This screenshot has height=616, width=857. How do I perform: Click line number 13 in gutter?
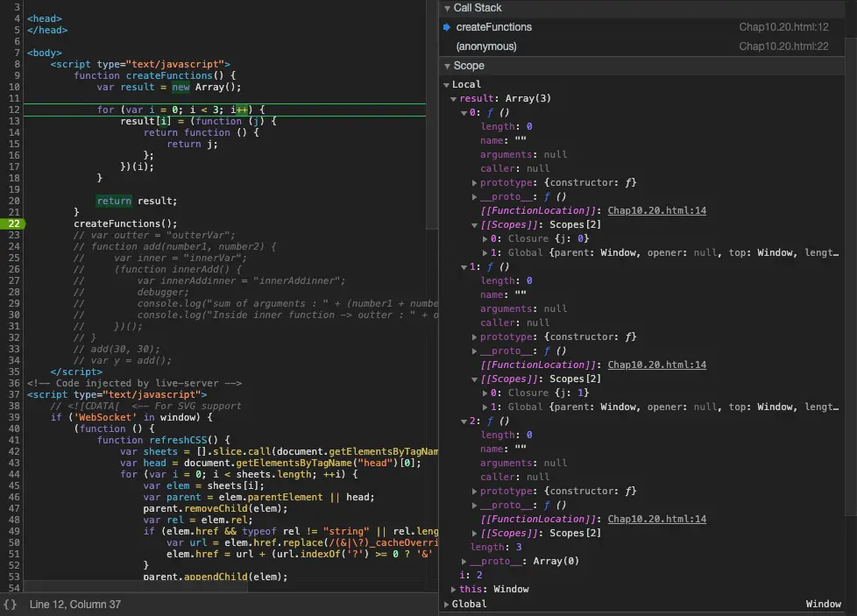click(14, 121)
